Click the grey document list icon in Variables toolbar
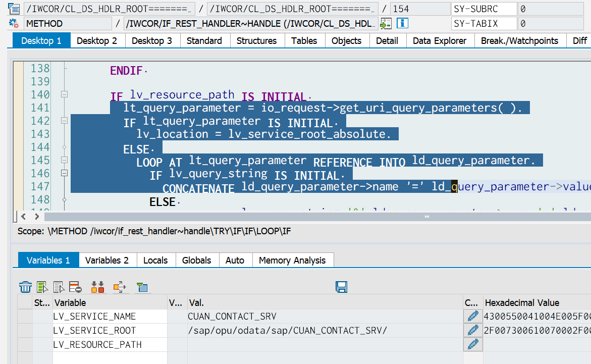Screen dimensions: 591x364 pyautogui.click(x=59, y=287)
